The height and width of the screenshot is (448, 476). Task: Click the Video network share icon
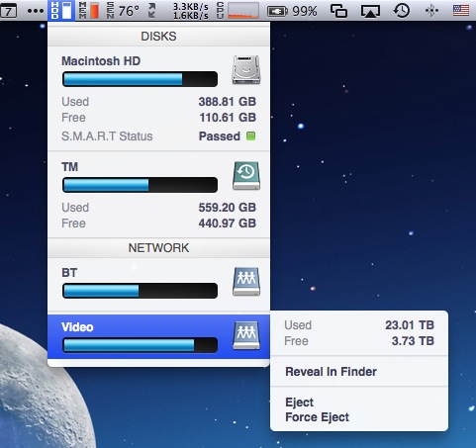coord(246,335)
